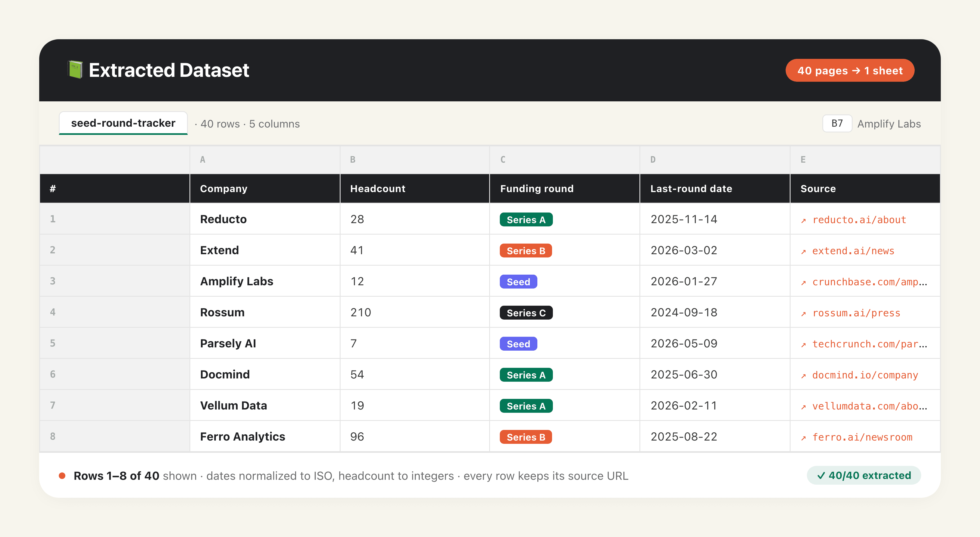Click the Seed badge in Amplify Labs row
Viewport: 980px width, 537px height.
coord(518,282)
